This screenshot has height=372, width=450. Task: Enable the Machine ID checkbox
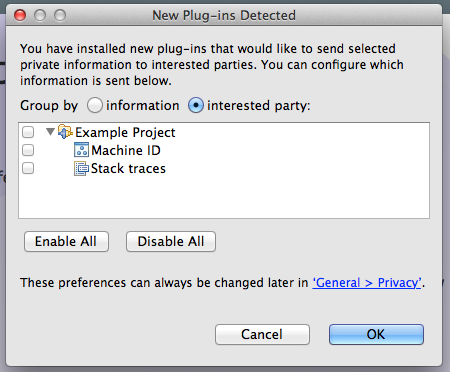[28, 150]
